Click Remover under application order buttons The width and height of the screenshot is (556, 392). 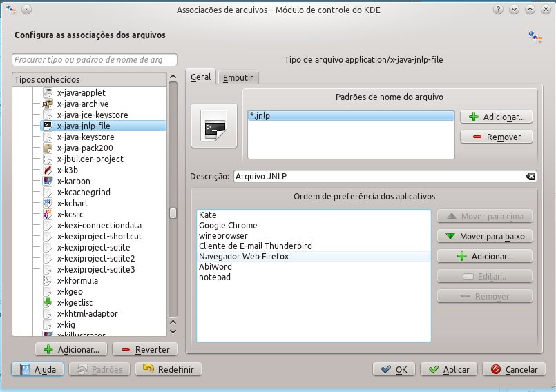click(x=485, y=296)
